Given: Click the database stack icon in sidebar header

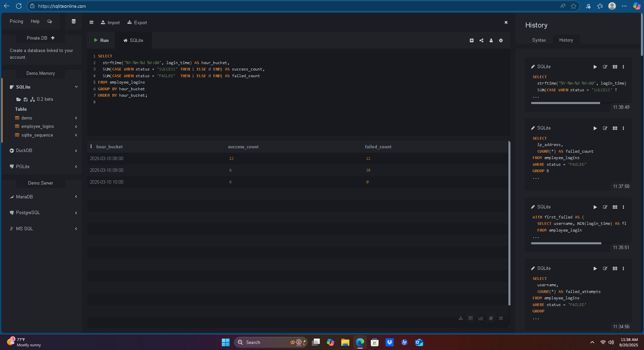Looking at the screenshot, I should click(x=73, y=21).
